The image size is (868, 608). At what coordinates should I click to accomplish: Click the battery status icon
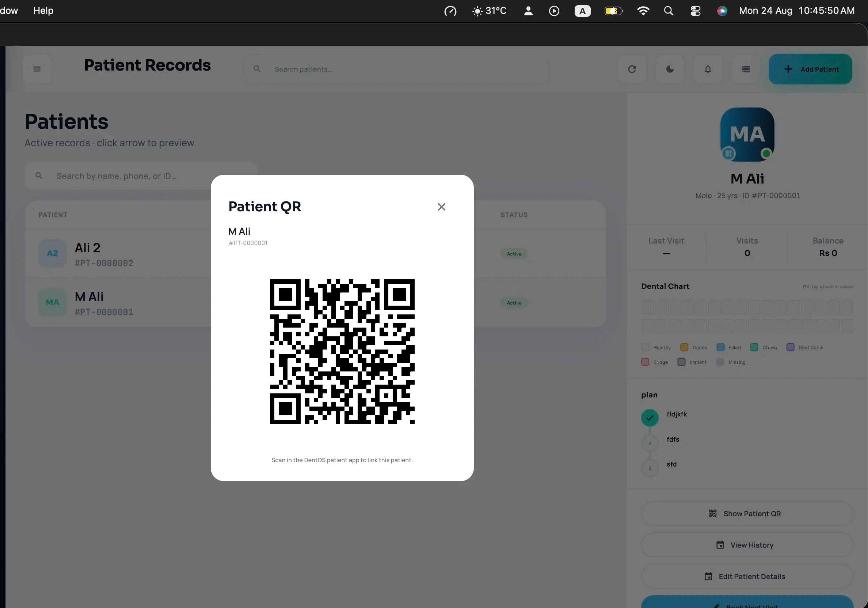[614, 11]
